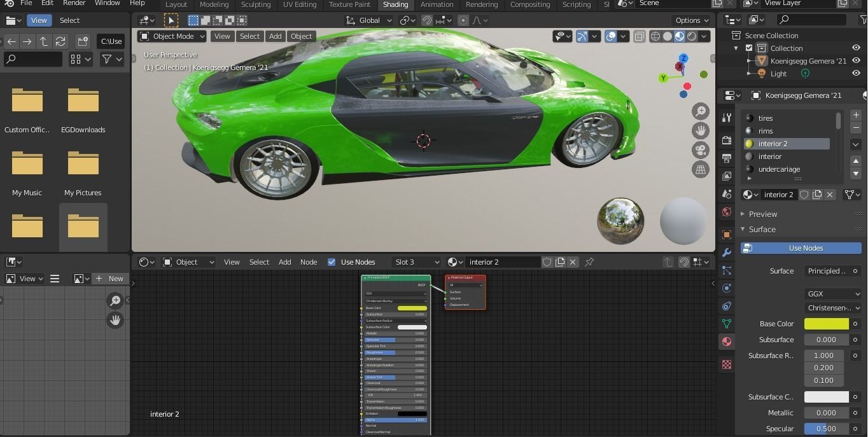Screen dimensions: 868x437
Task: Remove the selected material slot
Action: [856, 128]
